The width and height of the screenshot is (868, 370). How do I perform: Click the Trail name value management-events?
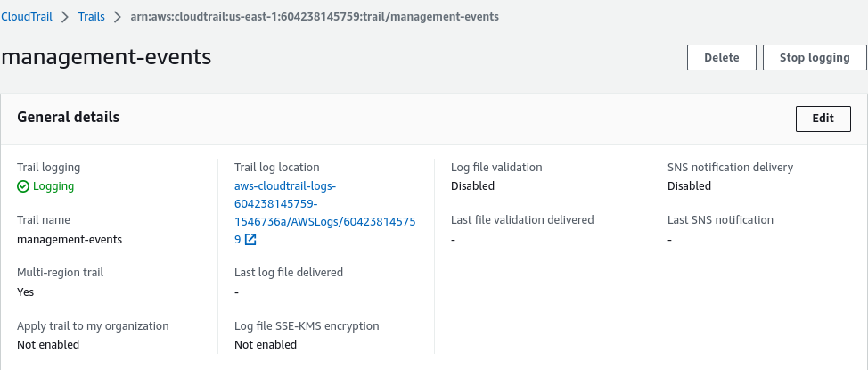(x=70, y=239)
